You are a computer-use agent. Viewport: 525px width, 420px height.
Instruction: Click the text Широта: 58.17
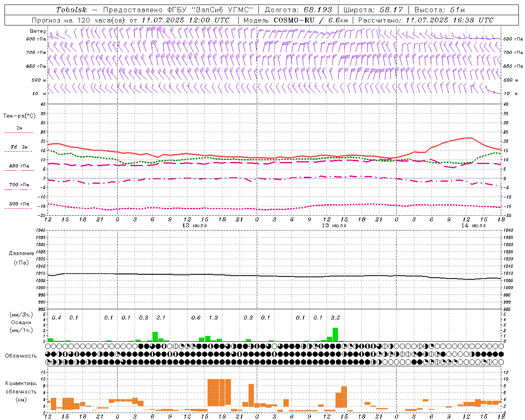pyautogui.click(x=373, y=10)
